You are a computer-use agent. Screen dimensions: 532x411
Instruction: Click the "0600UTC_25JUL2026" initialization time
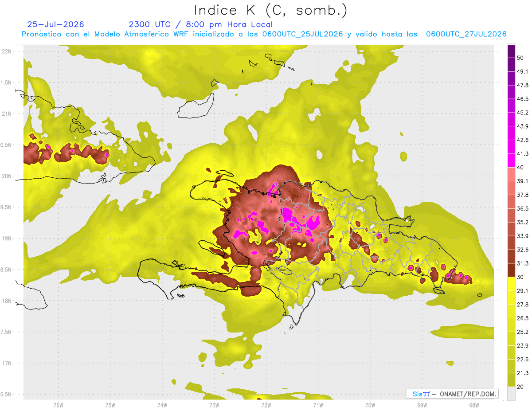pos(302,34)
